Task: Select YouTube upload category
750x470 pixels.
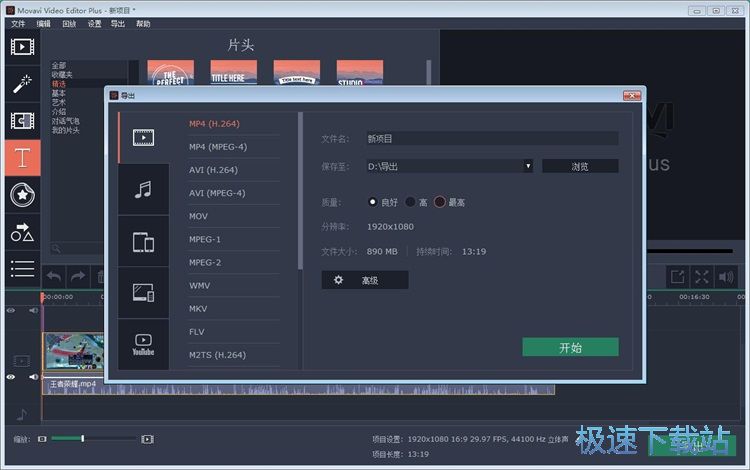Action: tap(143, 344)
